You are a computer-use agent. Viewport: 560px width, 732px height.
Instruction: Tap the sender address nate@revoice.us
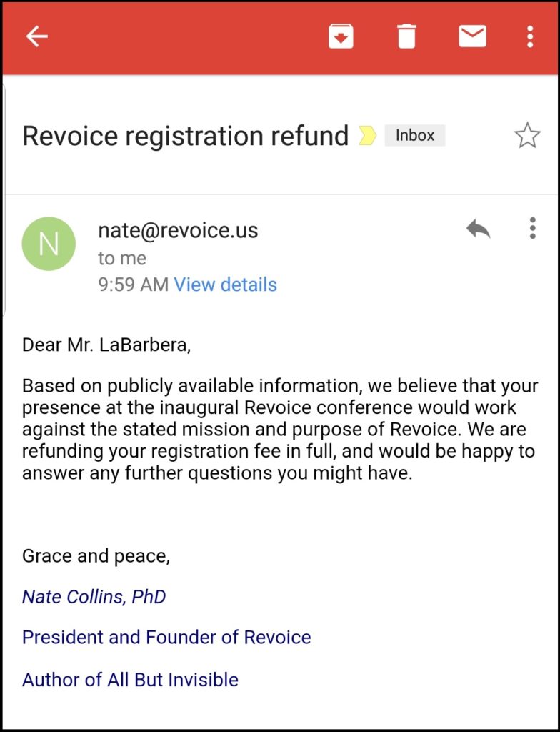tap(178, 230)
